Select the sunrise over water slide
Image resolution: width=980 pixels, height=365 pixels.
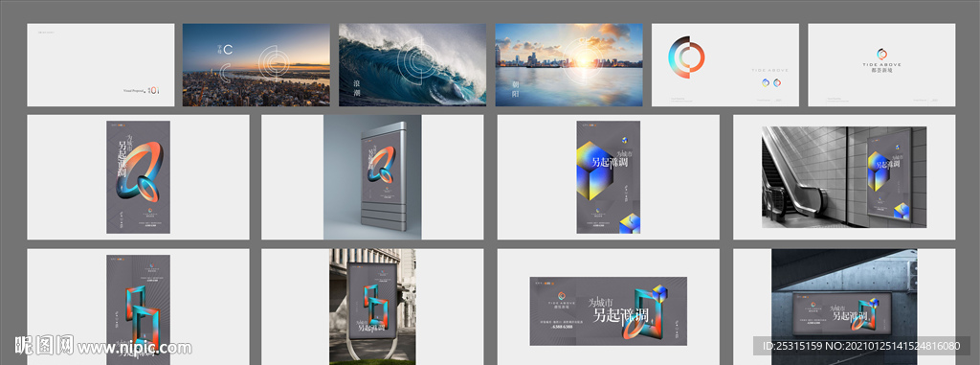pos(568,65)
